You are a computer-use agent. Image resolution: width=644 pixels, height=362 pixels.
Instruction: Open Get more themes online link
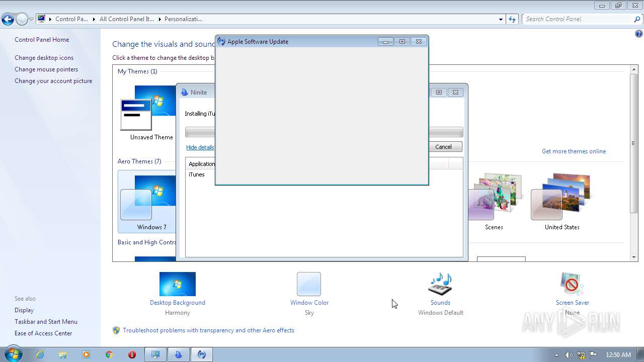click(574, 151)
